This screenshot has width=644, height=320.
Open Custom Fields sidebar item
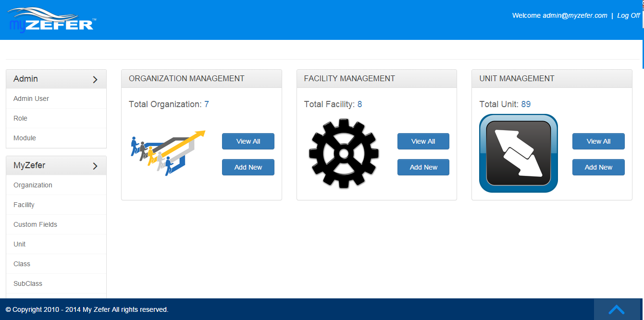[x=35, y=224]
